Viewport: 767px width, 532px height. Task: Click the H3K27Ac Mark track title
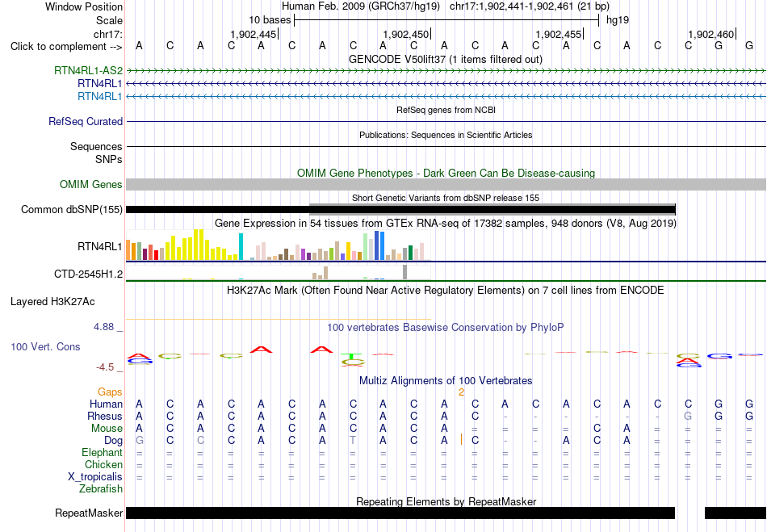[x=446, y=291]
